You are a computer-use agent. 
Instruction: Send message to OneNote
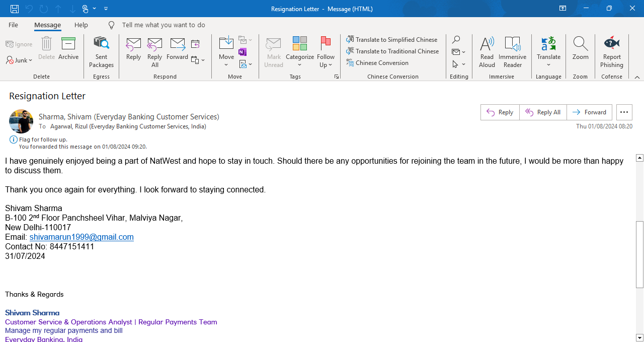(243, 52)
